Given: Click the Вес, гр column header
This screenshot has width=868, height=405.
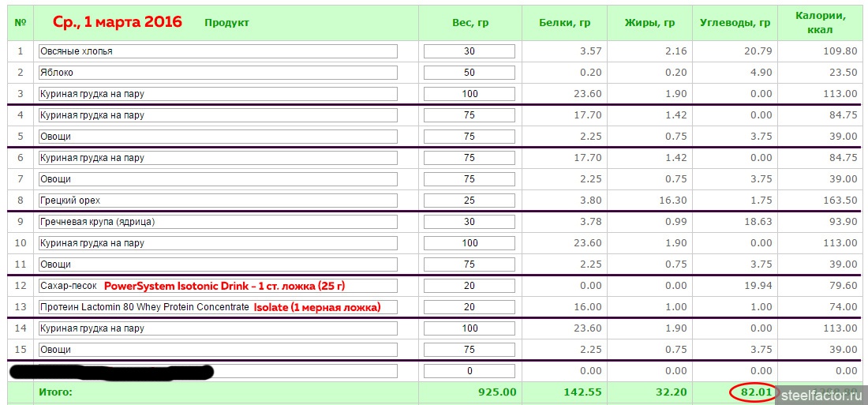Looking at the screenshot, I should [470, 23].
